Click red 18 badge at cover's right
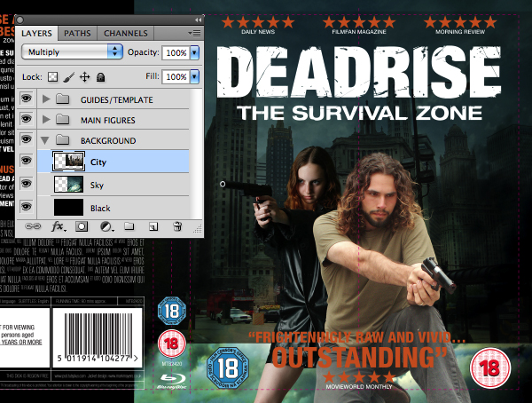The image size is (532, 403). pos(490,368)
